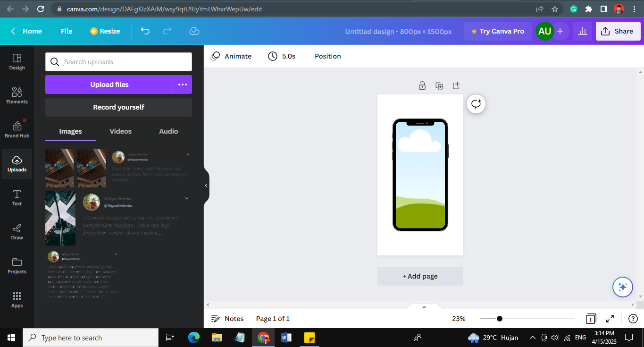This screenshot has height=347, width=644.
Task: Open the Canva Assistant sparkle button
Action: coord(622,287)
